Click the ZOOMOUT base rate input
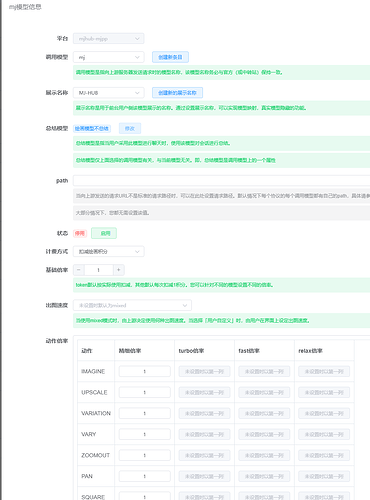This screenshot has width=370, height=500. (x=145, y=455)
